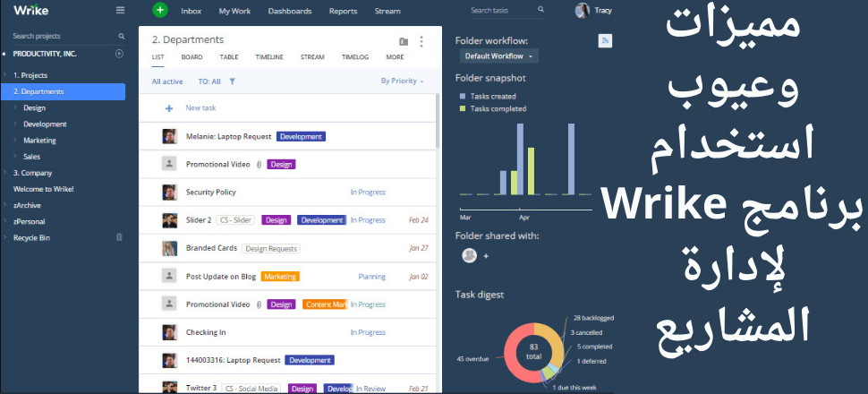Viewport: 868px width, 394px height.
Task: Click the All active filter link
Action: click(x=167, y=81)
